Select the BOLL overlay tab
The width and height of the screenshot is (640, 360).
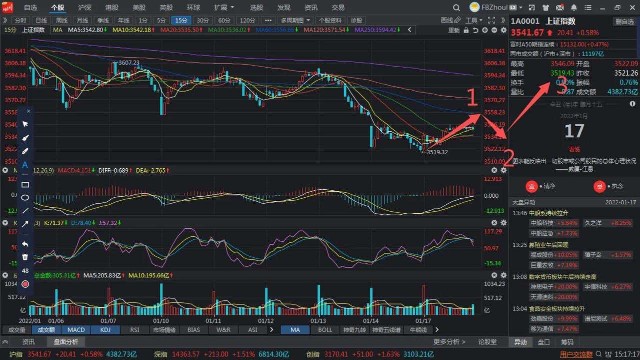(x=324, y=329)
